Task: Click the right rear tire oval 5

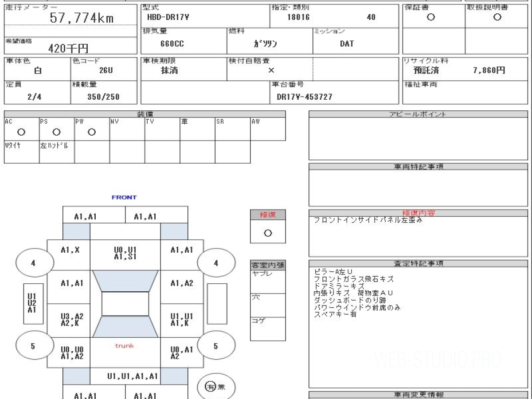Action: point(216,346)
